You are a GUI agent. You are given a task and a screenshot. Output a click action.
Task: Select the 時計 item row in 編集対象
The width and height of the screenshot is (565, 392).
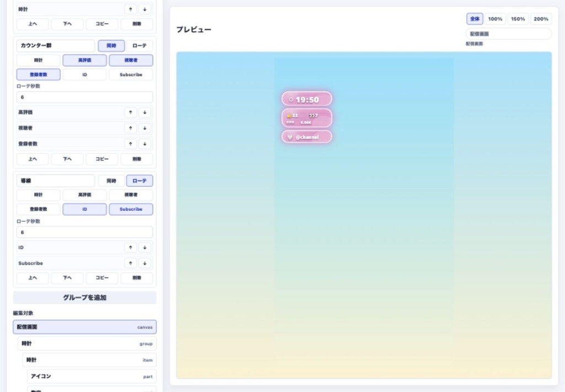tap(89, 360)
